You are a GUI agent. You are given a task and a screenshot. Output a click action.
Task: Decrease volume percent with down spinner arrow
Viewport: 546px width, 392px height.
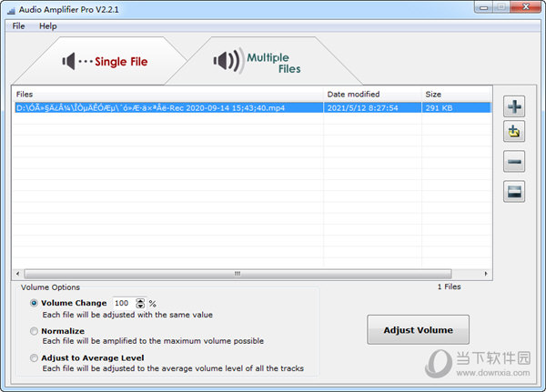pos(140,306)
